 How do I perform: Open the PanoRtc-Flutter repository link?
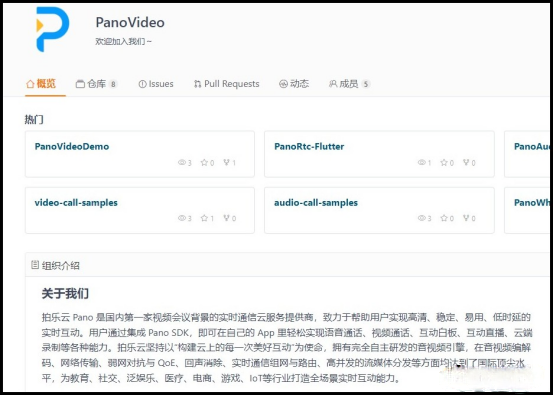pos(309,146)
